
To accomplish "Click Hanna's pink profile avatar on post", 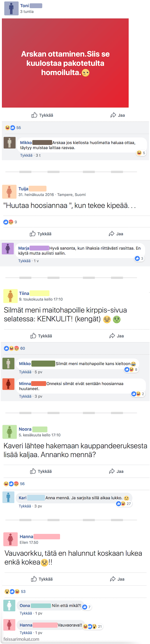I will 10,539.
